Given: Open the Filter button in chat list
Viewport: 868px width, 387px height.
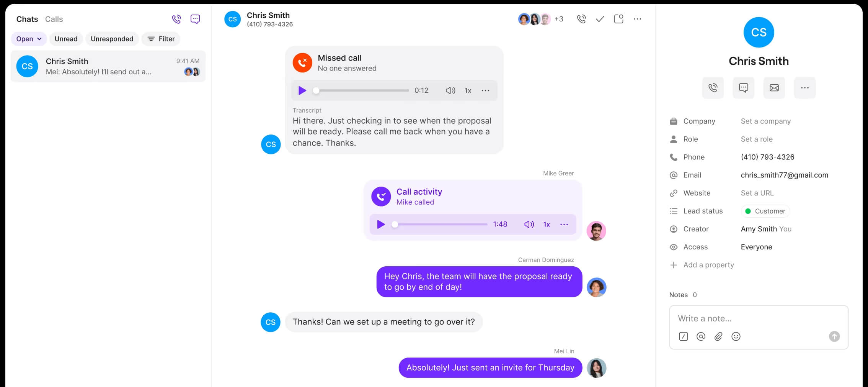Looking at the screenshot, I should coord(161,39).
